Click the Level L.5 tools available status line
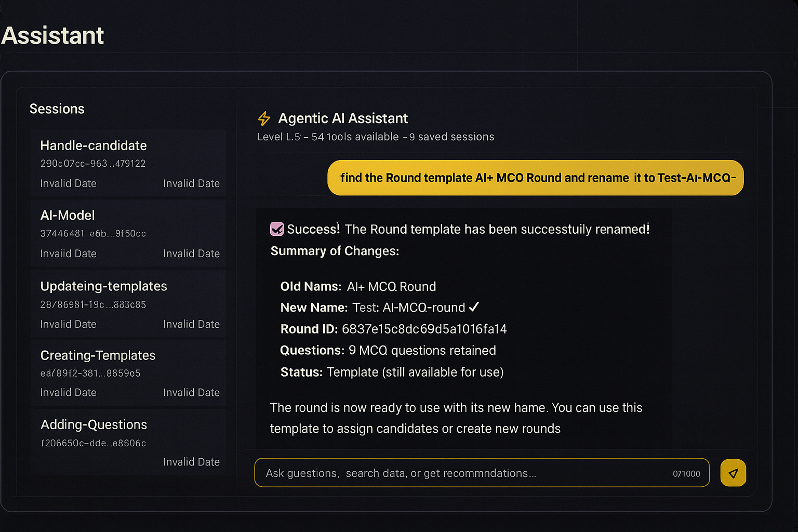798x532 pixels. point(375,137)
